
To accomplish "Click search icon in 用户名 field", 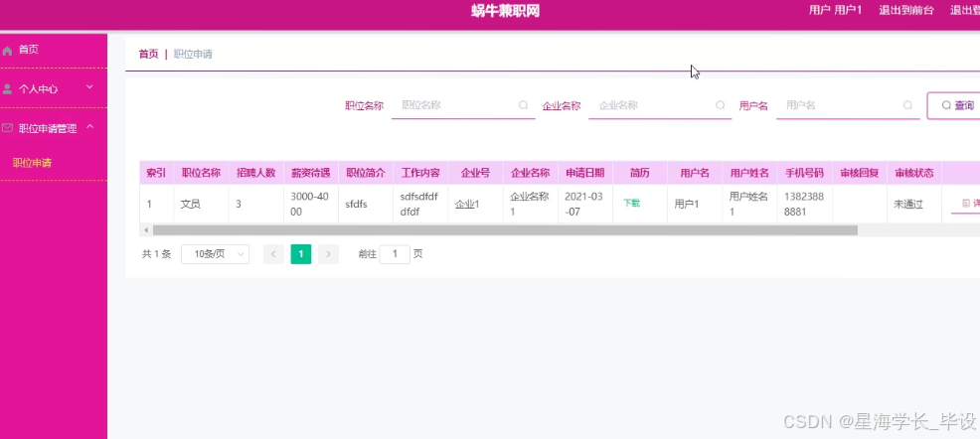I will pos(908,105).
